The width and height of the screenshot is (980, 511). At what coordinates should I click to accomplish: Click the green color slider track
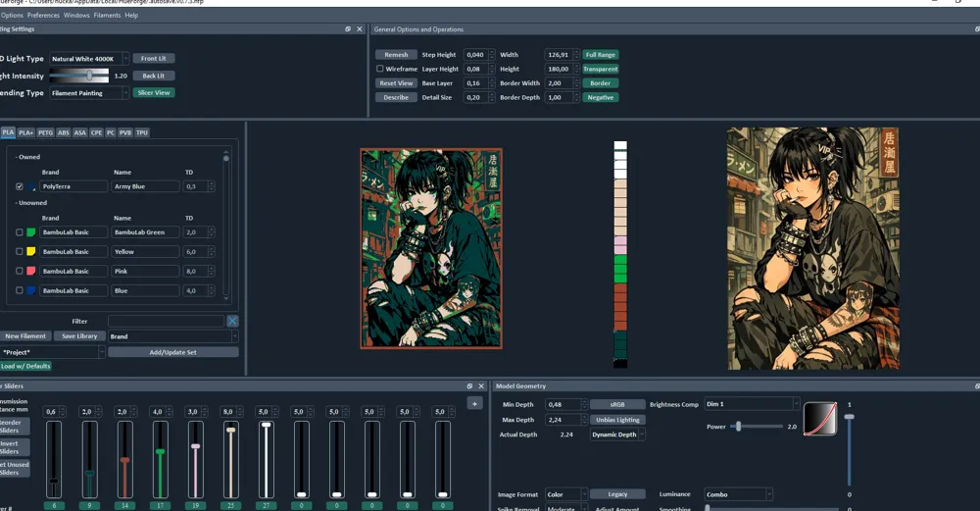click(x=160, y=460)
